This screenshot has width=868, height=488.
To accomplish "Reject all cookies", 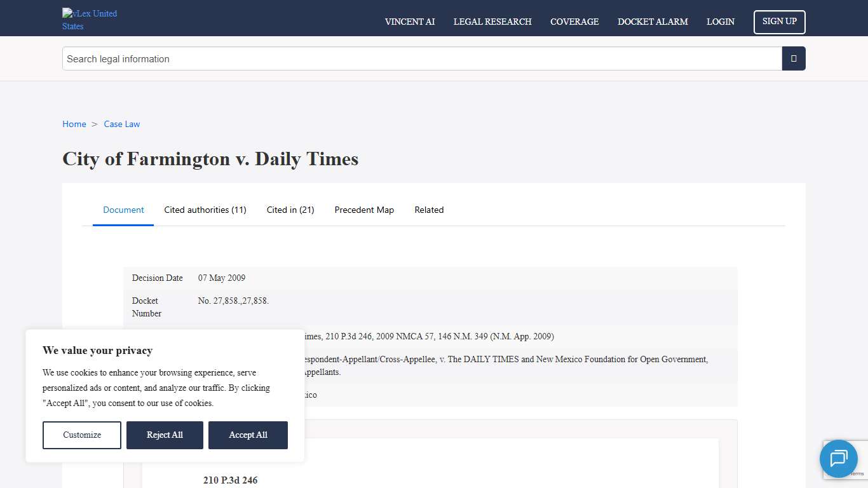I will pos(165,435).
